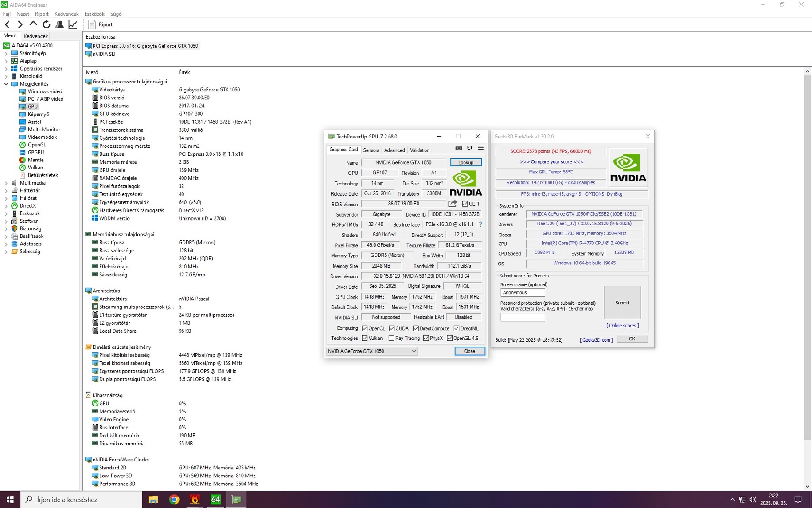Click the NVIDIA logo in FurMark window

[628, 167]
